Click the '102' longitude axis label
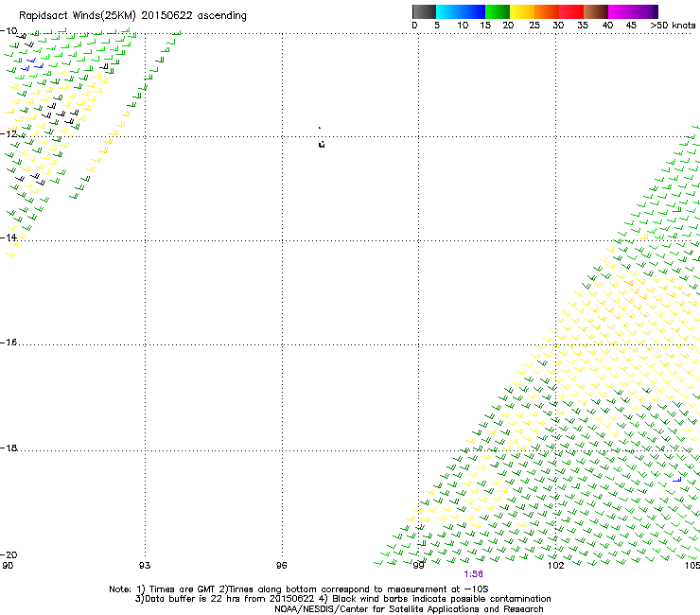The width and height of the screenshot is (700, 615). (x=556, y=566)
